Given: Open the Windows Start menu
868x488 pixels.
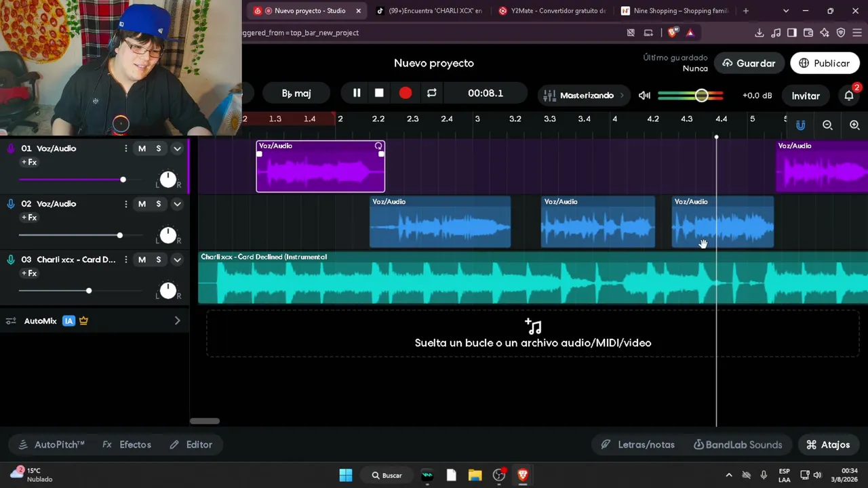Looking at the screenshot, I should [x=346, y=475].
